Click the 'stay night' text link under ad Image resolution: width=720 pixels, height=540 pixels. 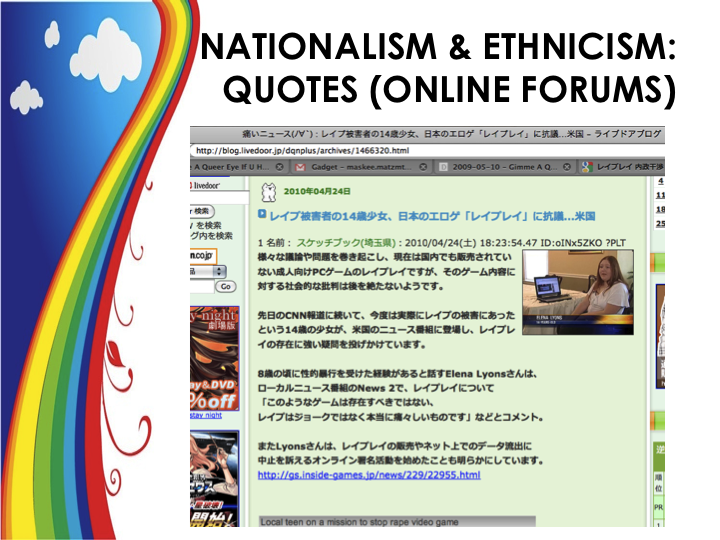[x=206, y=415]
